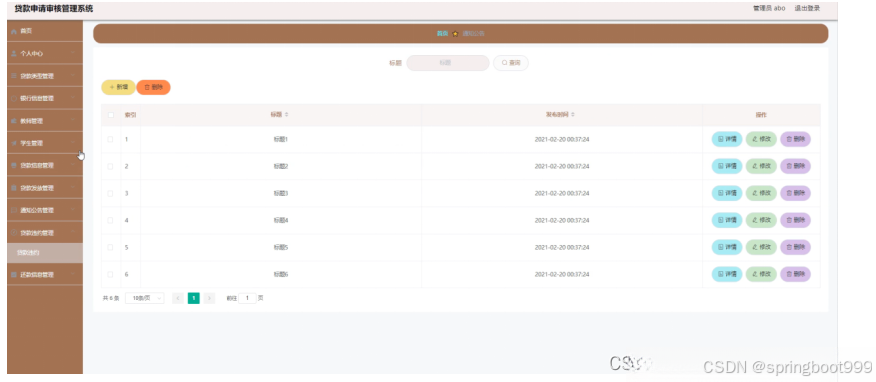This screenshot has height=382, width=876.
Task: Click 管理员 abo in the top bar
Action: [x=769, y=8]
